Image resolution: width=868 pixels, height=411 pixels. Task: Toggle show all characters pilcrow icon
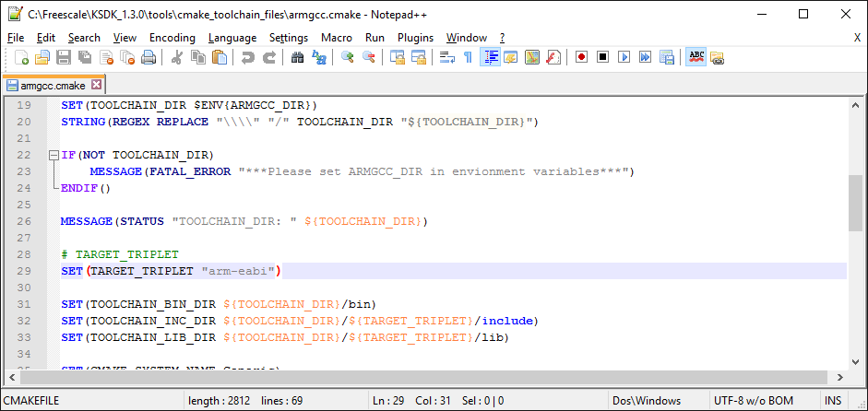[468, 57]
